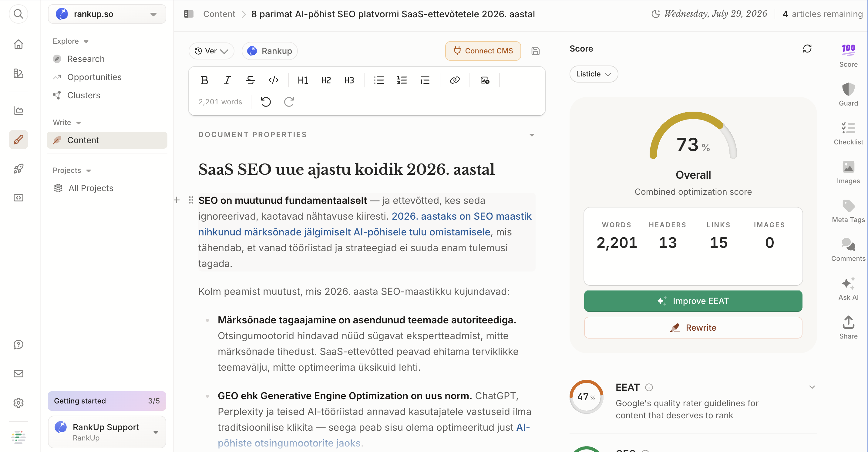This screenshot has height=452, width=868.
Task: Apply italic formatting
Action: [227, 80]
